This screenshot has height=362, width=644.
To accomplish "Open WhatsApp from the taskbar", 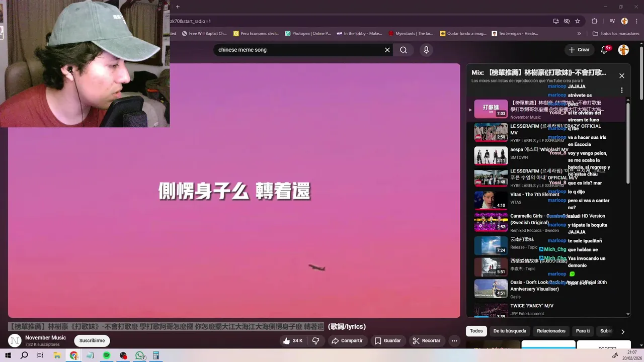I will 140,355.
